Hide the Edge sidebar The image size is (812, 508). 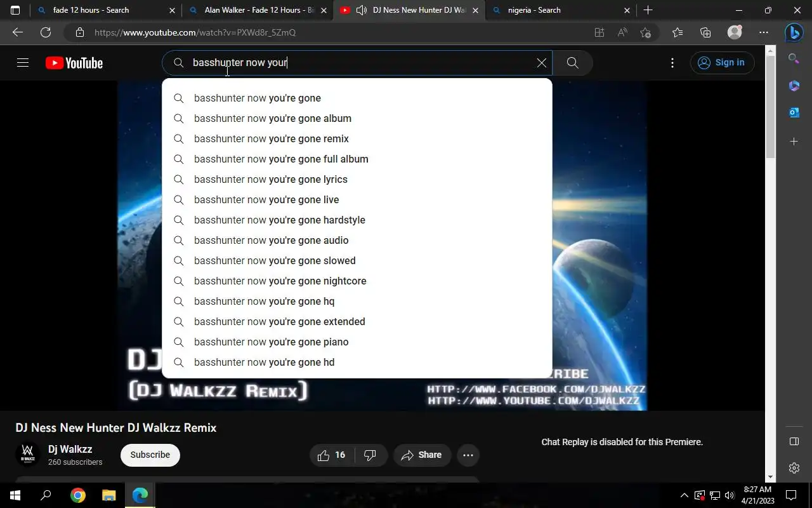tap(794, 441)
